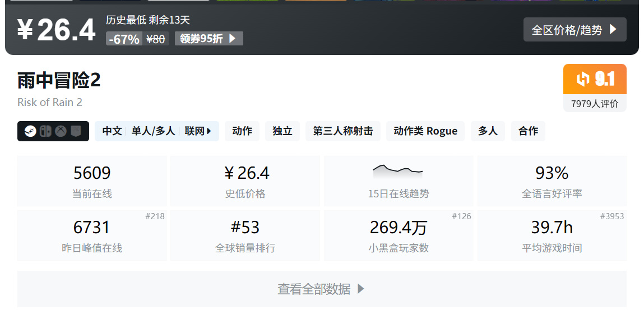Screen dimensions: 644x319
Task: Click the original price ¥80
Action: pos(156,39)
